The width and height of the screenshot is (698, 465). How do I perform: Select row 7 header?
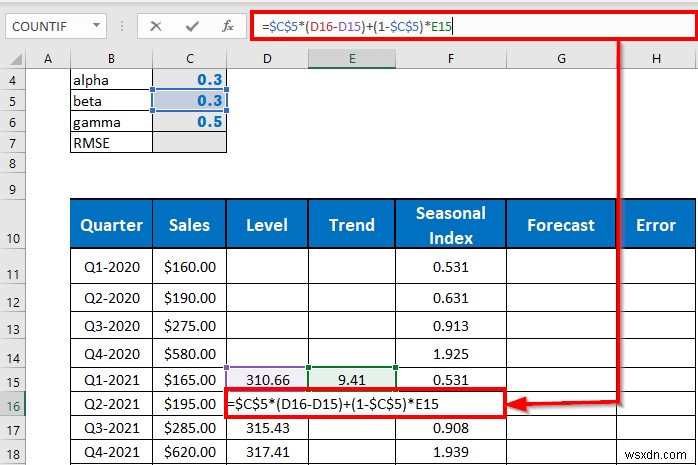(12, 143)
